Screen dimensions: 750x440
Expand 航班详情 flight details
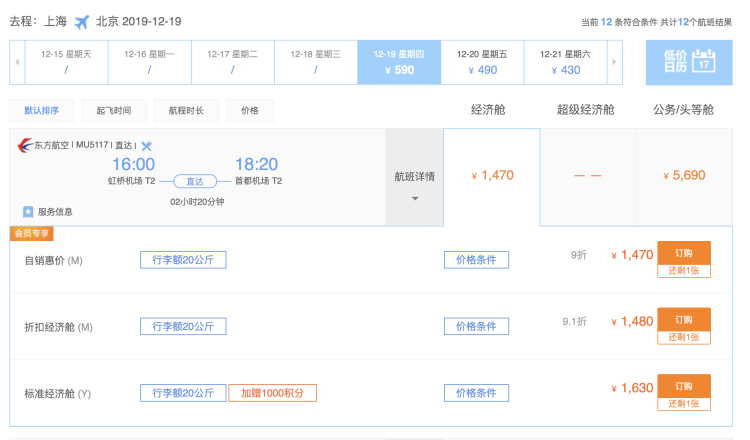pyautogui.click(x=414, y=183)
